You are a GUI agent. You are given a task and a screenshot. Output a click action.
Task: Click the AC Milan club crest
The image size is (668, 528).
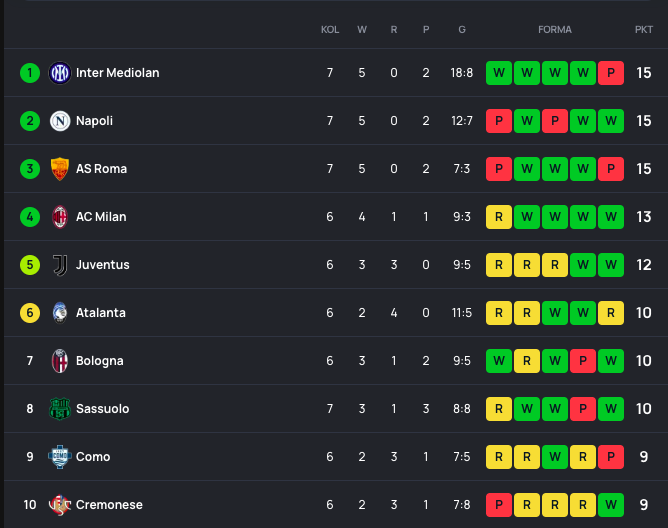[x=60, y=217]
